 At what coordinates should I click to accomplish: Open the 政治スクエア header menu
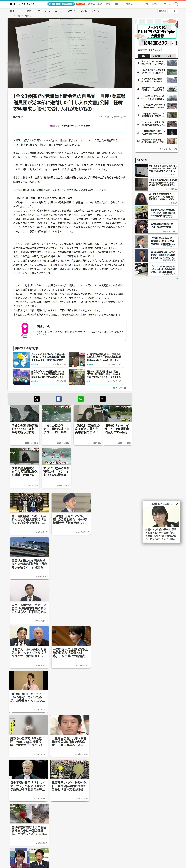coord(95,4)
